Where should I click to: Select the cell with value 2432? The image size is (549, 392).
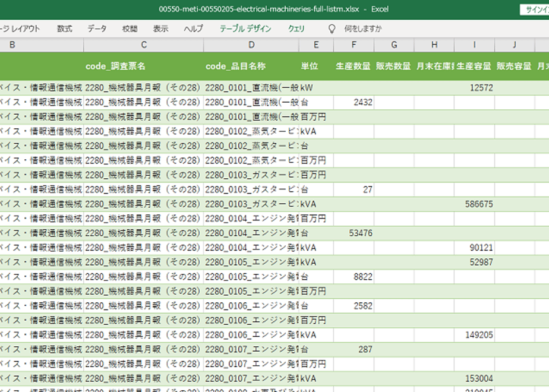[x=354, y=103]
